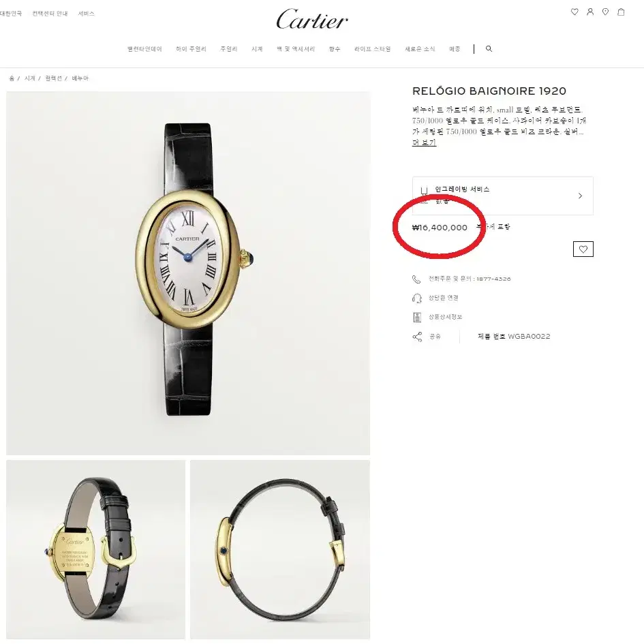This screenshot has width=644, height=644.
Task: Click the phone order icon
Action: pos(416,279)
